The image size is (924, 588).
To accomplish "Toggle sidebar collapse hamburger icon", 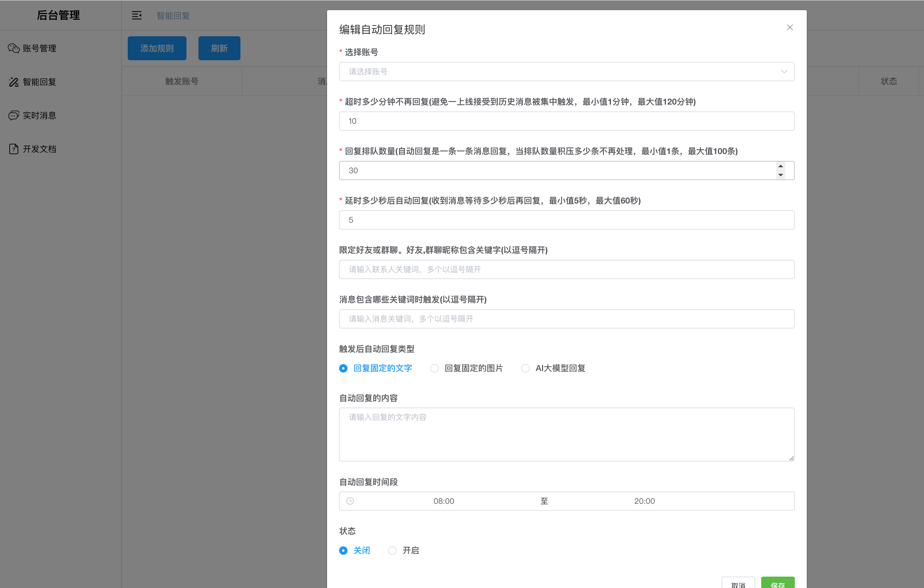I will click(x=137, y=15).
